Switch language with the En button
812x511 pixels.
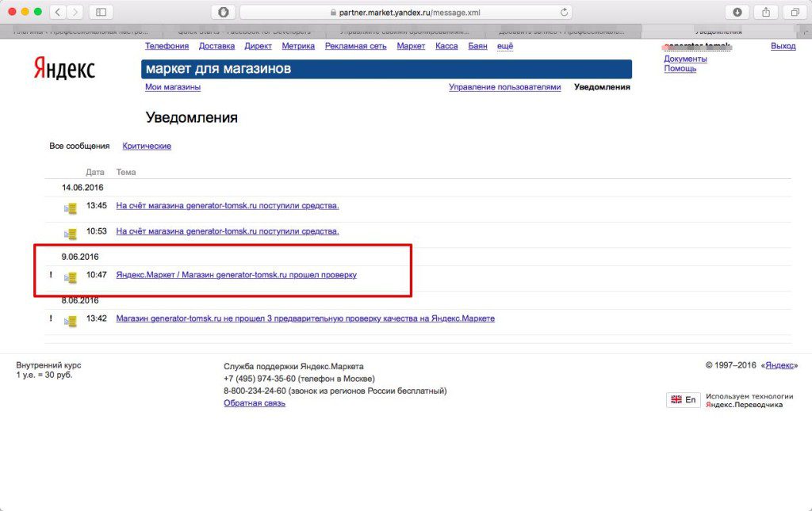point(683,400)
